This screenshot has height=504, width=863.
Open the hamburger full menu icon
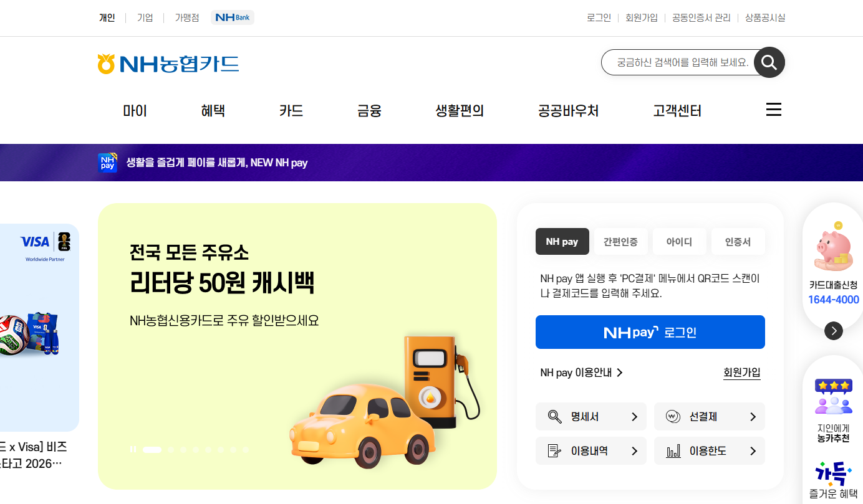773,110
